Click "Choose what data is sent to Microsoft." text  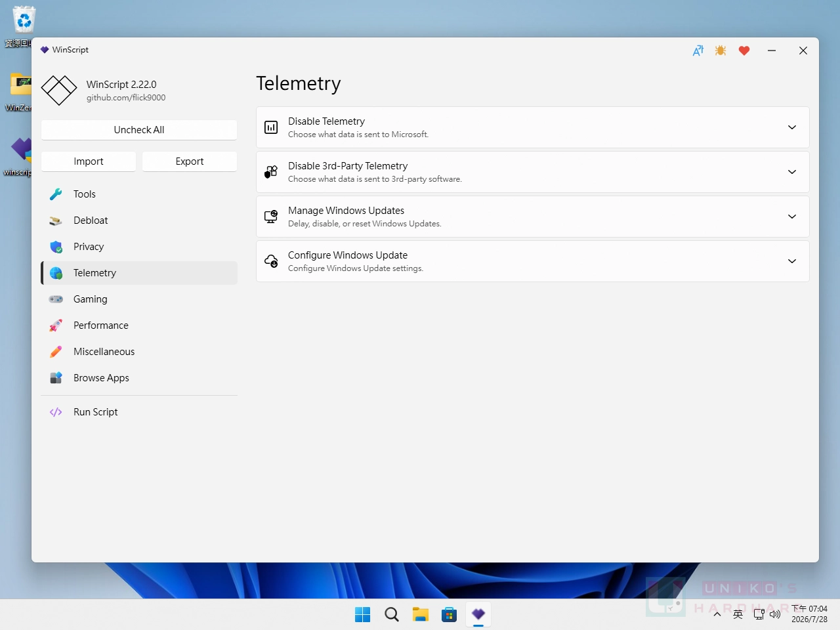358,135
